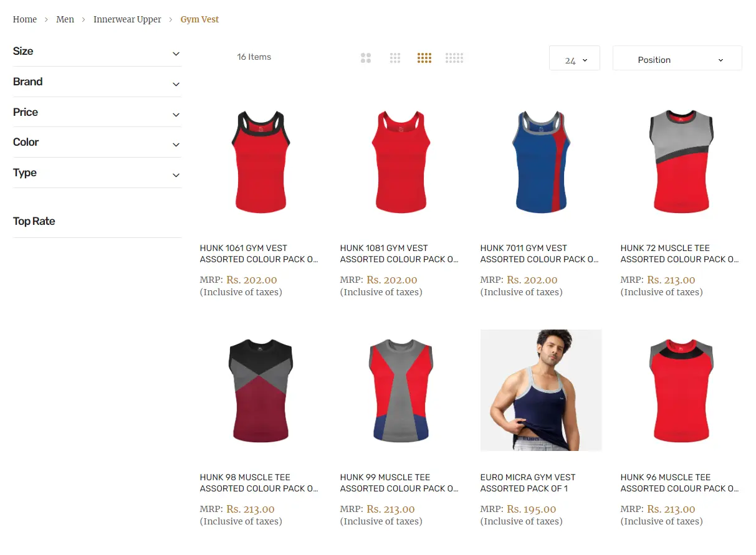Click HUNK 1081 GYM VEST product title
756x555 pixels.
400,254
